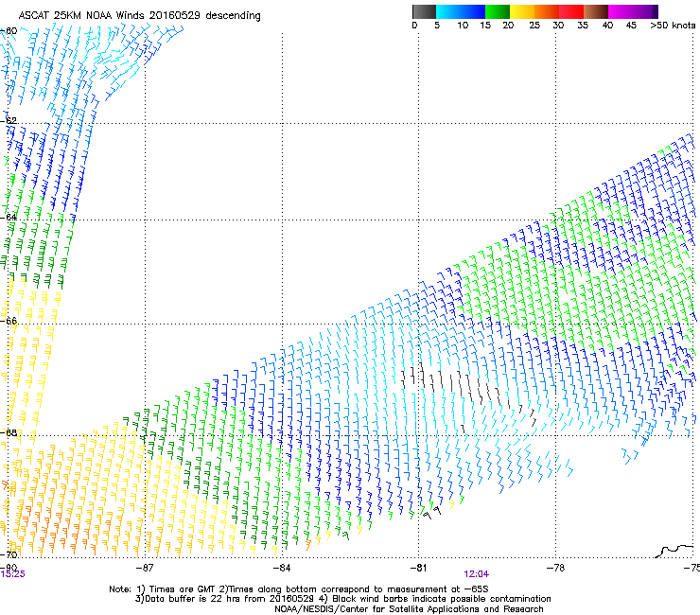The image size is (700, 615).
Task: Click the '-60' latitude axis label
Action: [x=9, y=31]
